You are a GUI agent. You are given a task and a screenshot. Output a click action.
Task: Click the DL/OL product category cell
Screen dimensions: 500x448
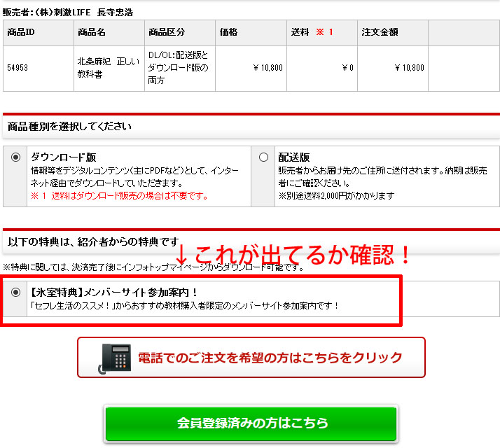pyautogui.click(x=179, y=68)
